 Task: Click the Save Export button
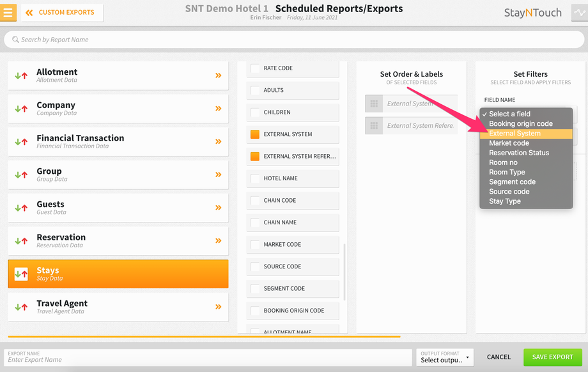coord(553,357)
